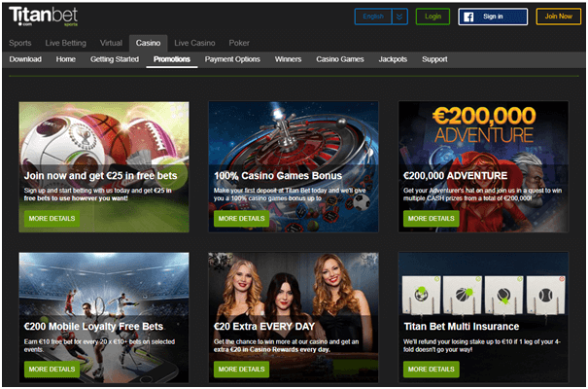This screenshot has width=588, height=389.
Task: Click the third target card with green splat
Action: (503, 295)
